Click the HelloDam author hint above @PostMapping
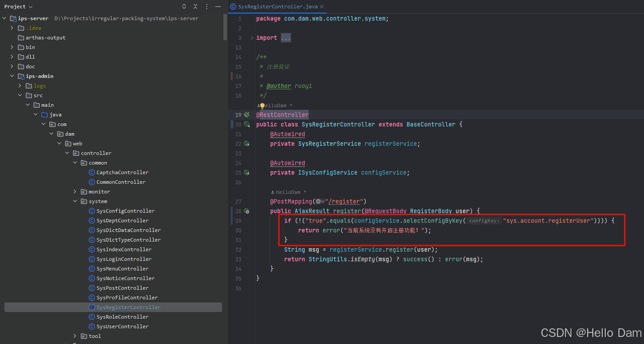644x344 pixels. pos(289,192)
